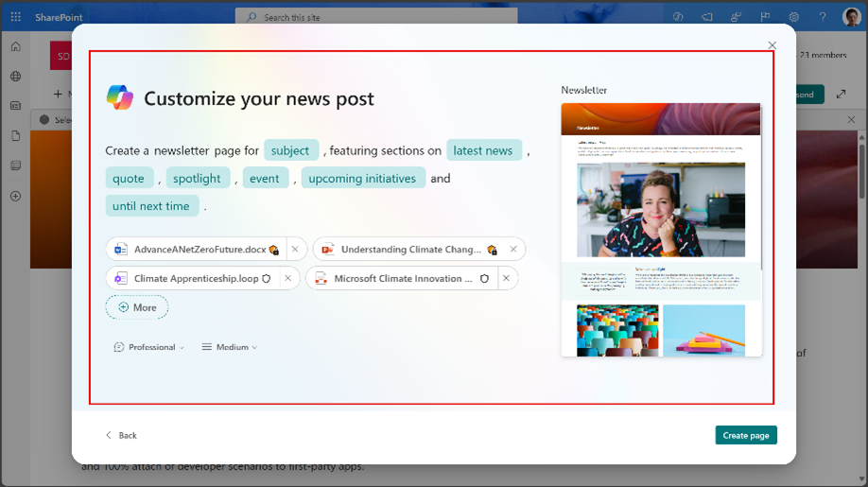Open the help question mark icon
868x487 pixels.
(823, 17)
